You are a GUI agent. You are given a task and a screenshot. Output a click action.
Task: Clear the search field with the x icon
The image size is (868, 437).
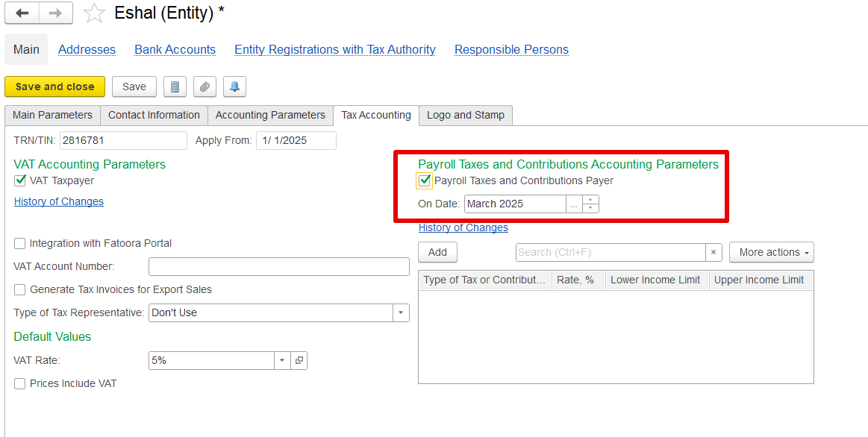click(x=714, y=252)
